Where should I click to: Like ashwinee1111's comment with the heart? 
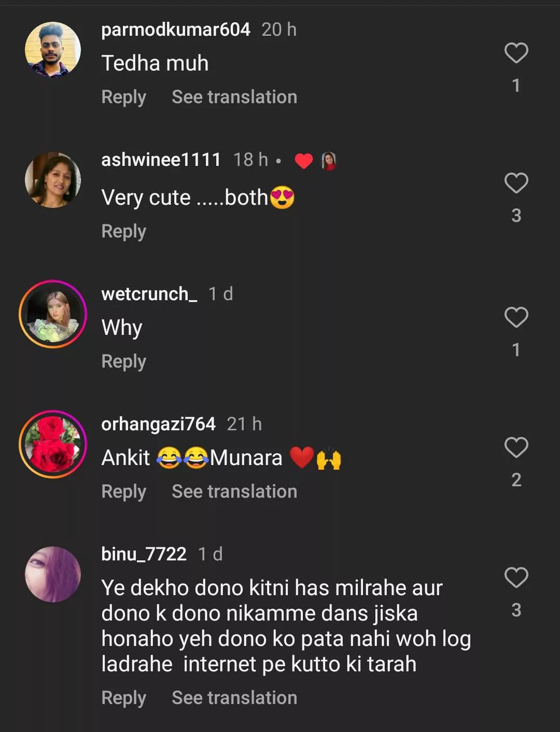pyautogui.click(x=516, y=183)
